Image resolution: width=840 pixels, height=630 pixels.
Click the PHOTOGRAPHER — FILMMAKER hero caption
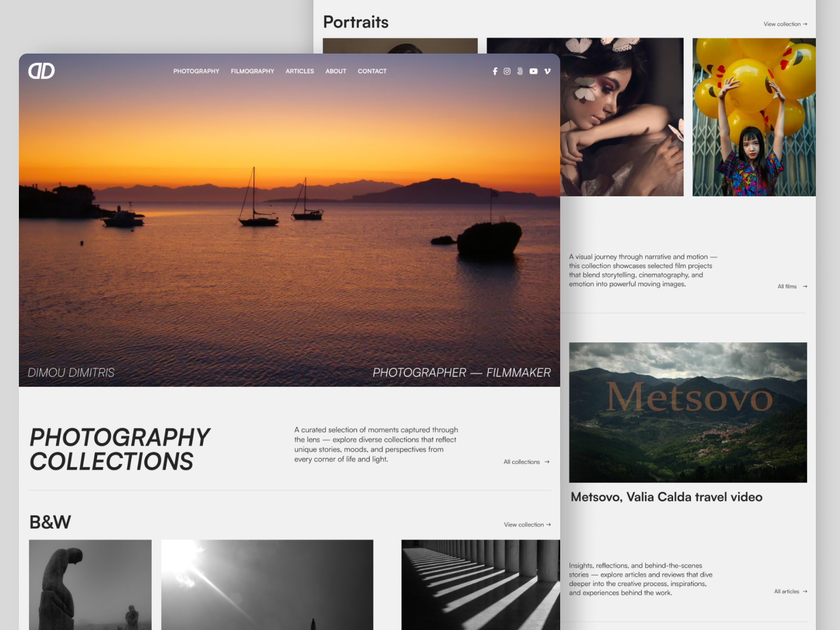tap(461, 373)
